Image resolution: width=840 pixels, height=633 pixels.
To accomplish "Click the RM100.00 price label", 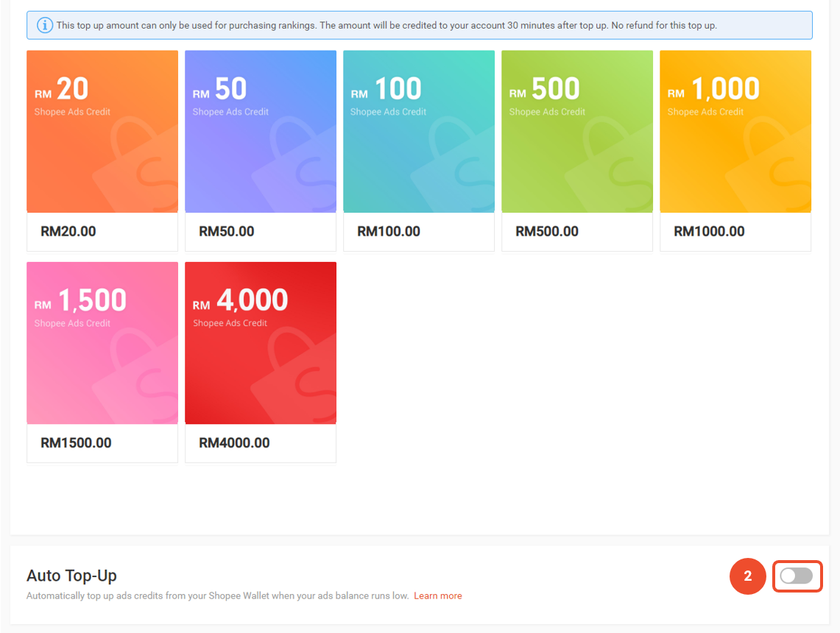I will pos(389,231).
